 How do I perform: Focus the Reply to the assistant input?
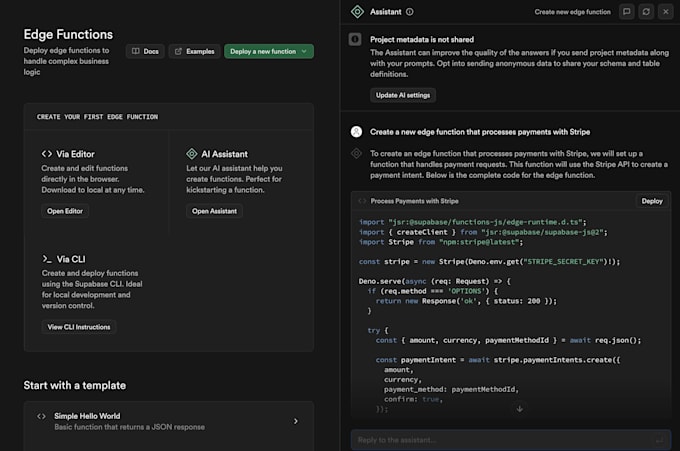tap(511, 440)
